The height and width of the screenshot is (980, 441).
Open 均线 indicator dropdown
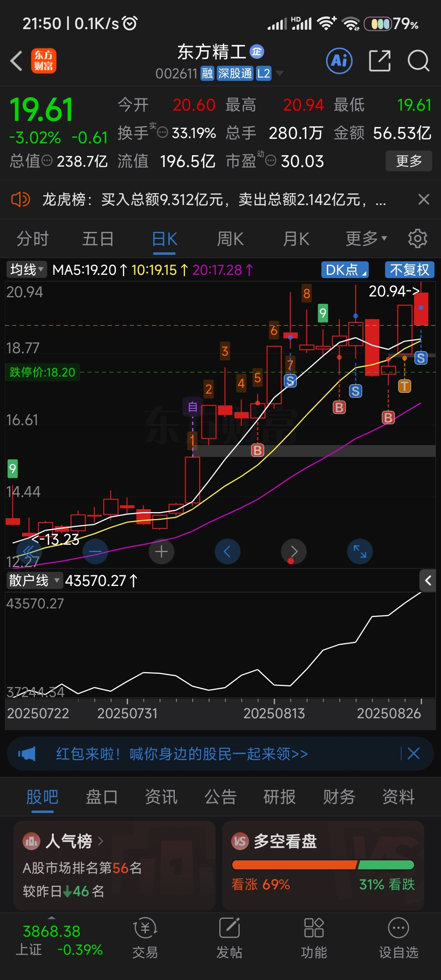(27, 269)
